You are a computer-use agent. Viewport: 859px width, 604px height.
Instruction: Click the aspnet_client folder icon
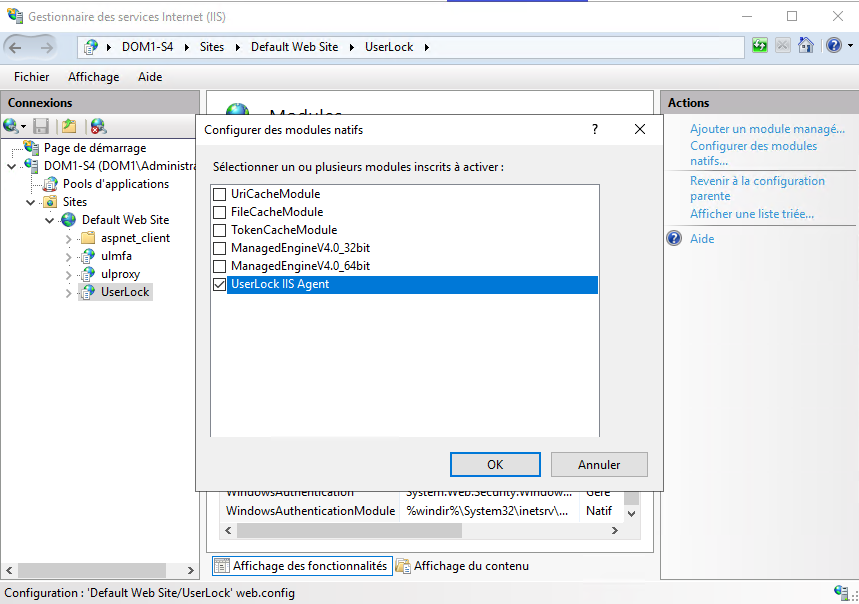(88, 238)
